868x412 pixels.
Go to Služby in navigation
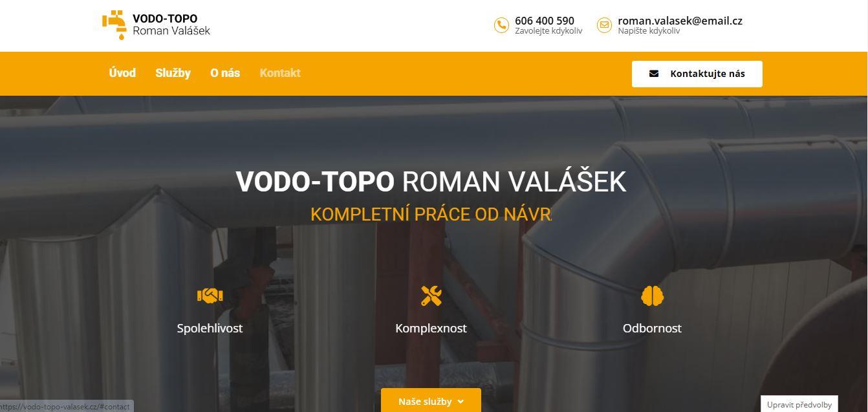pyautogui.click(x=173, y=73)
